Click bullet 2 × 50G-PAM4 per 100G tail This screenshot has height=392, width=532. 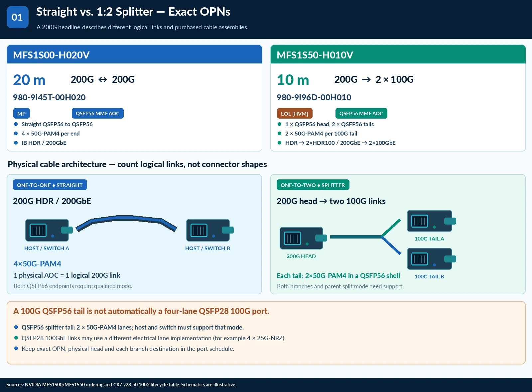(318, 134)
